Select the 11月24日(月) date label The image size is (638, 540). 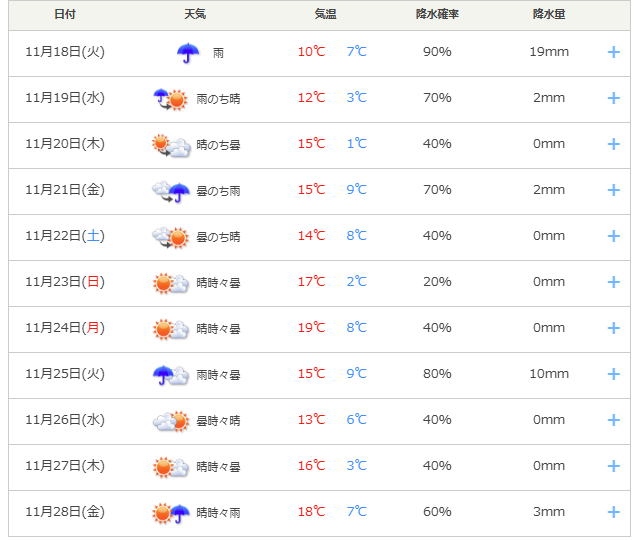point(64,328)
